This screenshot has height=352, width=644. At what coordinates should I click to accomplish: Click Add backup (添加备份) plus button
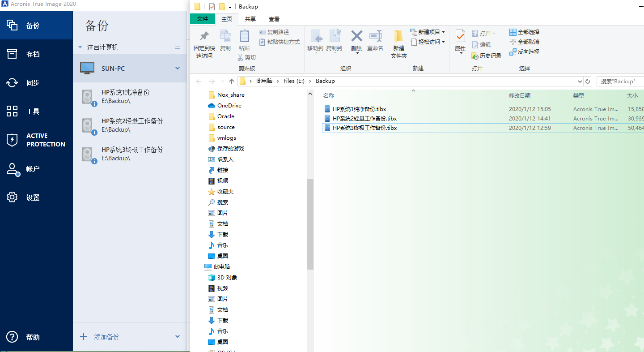click(84, 336)
